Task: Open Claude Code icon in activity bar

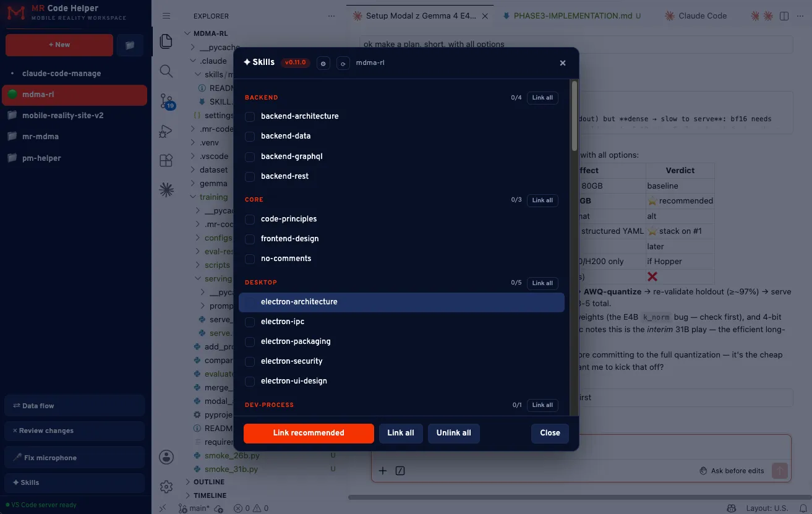Action: point(166,190)
